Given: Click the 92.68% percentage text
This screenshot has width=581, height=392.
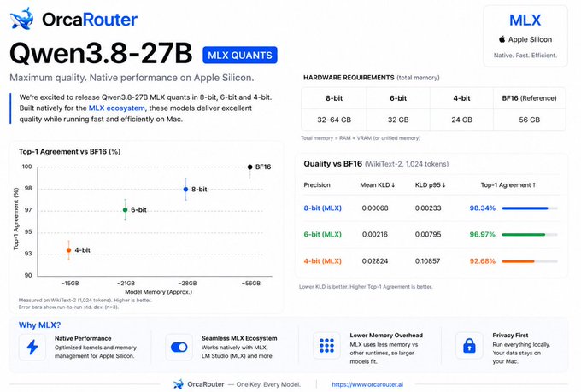Looking at the screenshot, I should click(483, 261).
